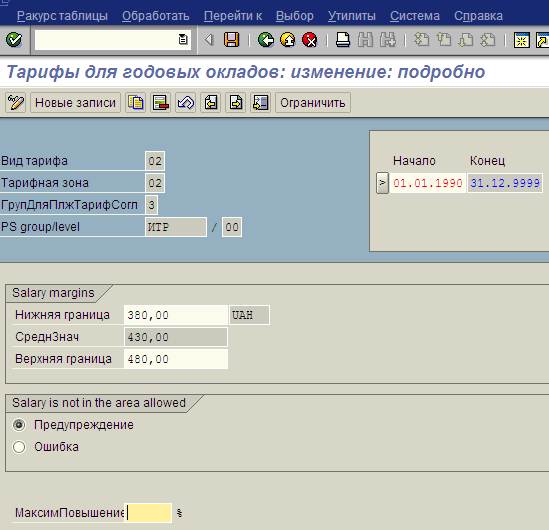This screenshot has height=530, width=549.
Task: Open the Перейти к menu
Action: [x=233, y=16]
